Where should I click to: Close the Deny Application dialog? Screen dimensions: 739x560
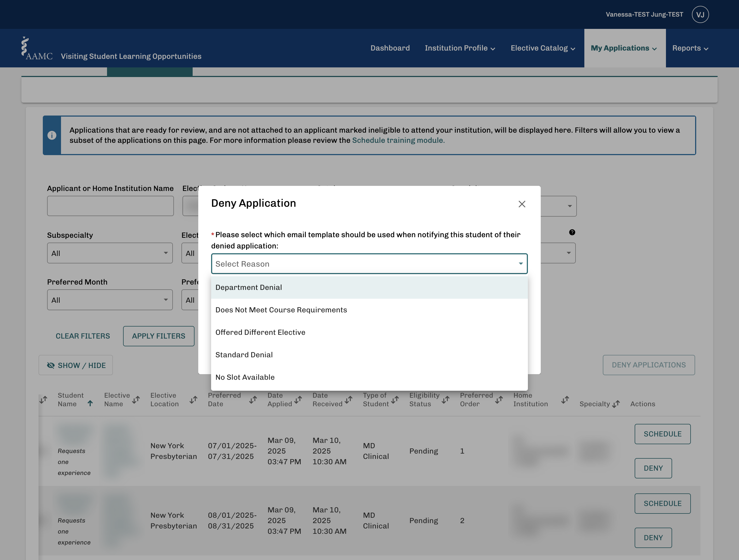coord(522,204)
